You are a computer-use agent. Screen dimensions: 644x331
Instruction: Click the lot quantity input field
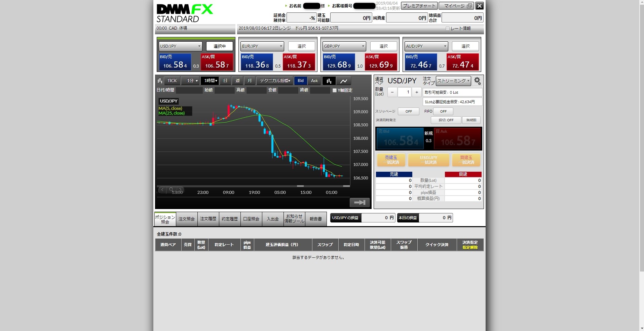tap(404, 92)
